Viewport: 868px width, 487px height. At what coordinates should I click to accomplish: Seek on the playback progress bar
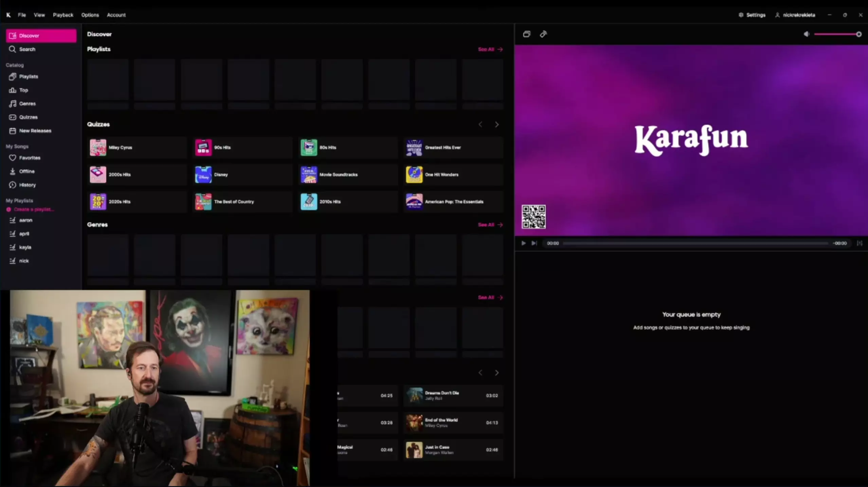[x=695, y=243]
